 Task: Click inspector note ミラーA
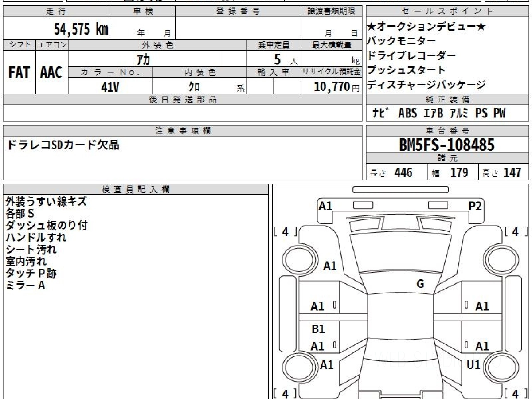[x=26, y=286]
